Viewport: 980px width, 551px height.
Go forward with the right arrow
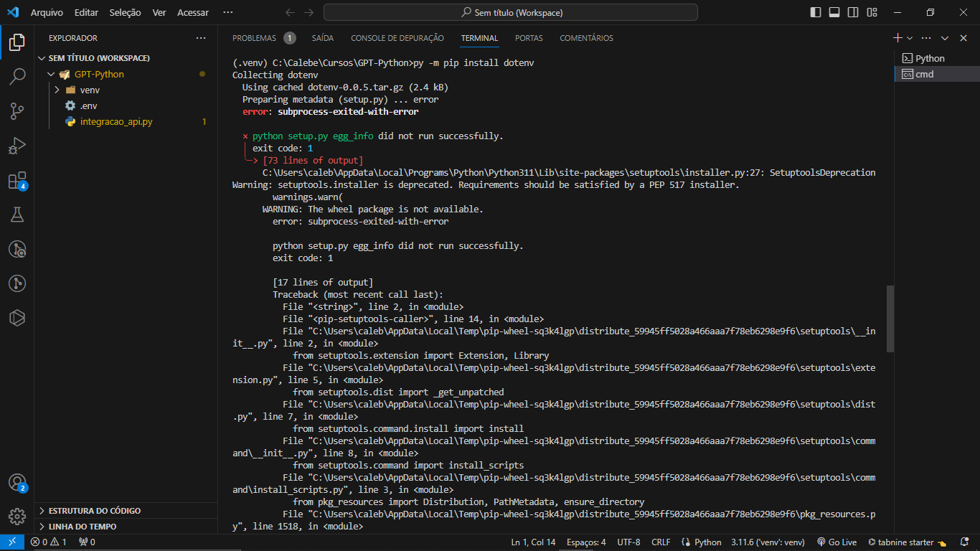(x=309, y=12)
